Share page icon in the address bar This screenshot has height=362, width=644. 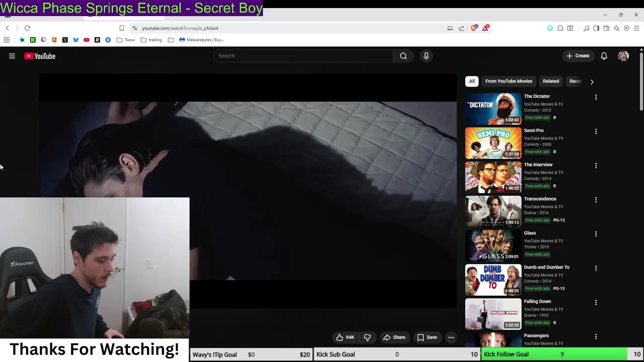[461, 28]
